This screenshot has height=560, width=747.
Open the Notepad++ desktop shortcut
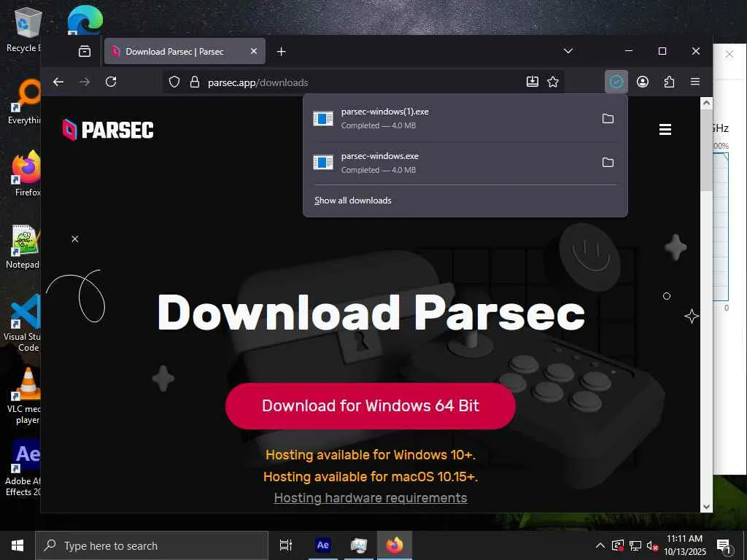coord(24,246)
